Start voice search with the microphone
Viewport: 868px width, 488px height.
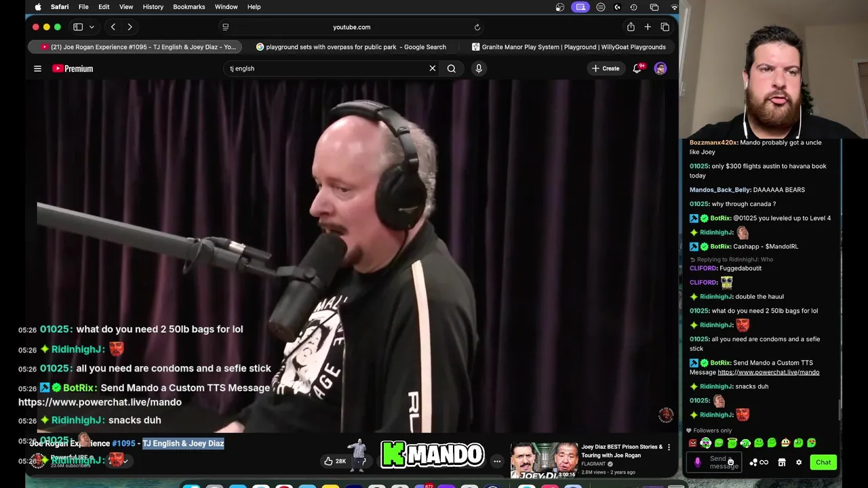coord(479,68)
